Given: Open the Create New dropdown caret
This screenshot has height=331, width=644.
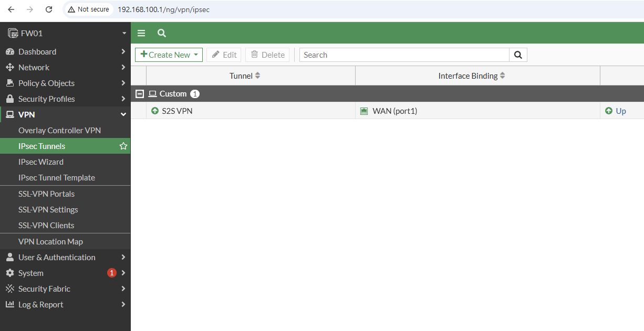Looking at the screenshot, I should (x=196, y=55).
